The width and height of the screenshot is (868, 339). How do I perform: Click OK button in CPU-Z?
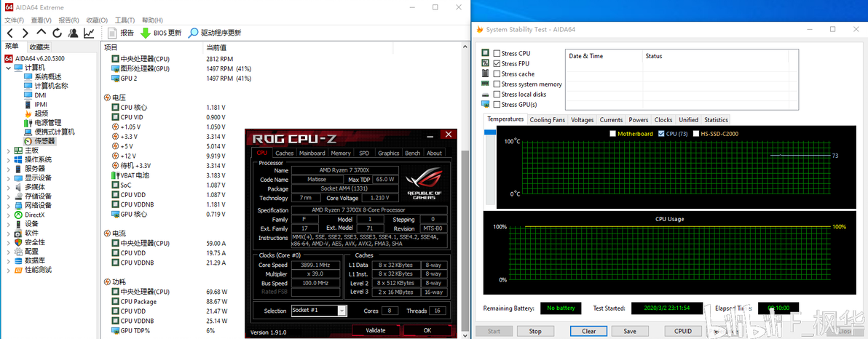point(427,330)
